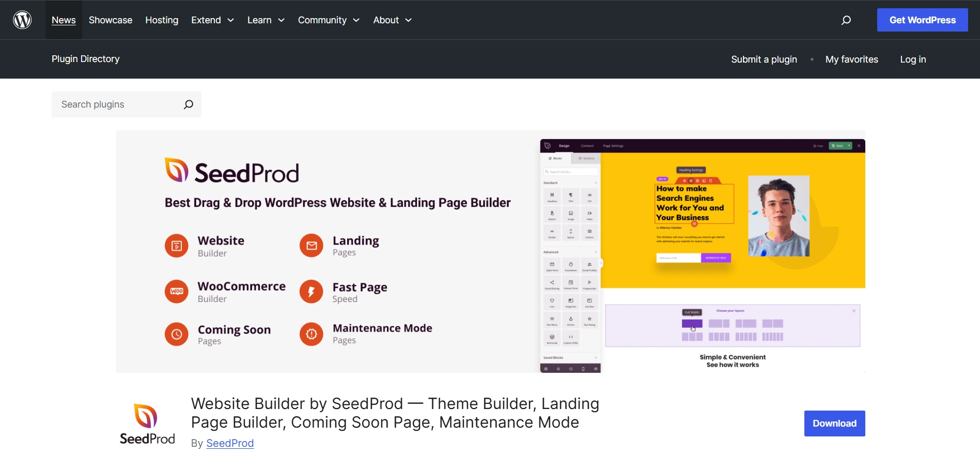Click the Fast Page Speed lightning icon

(312, 292)
